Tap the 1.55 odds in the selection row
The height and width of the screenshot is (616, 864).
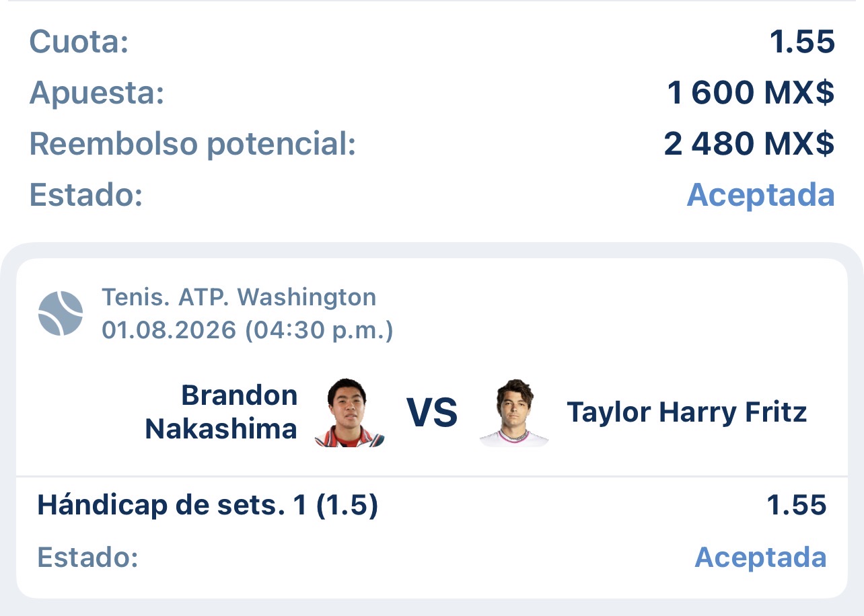pyautogui.click(x=797, y=505)
